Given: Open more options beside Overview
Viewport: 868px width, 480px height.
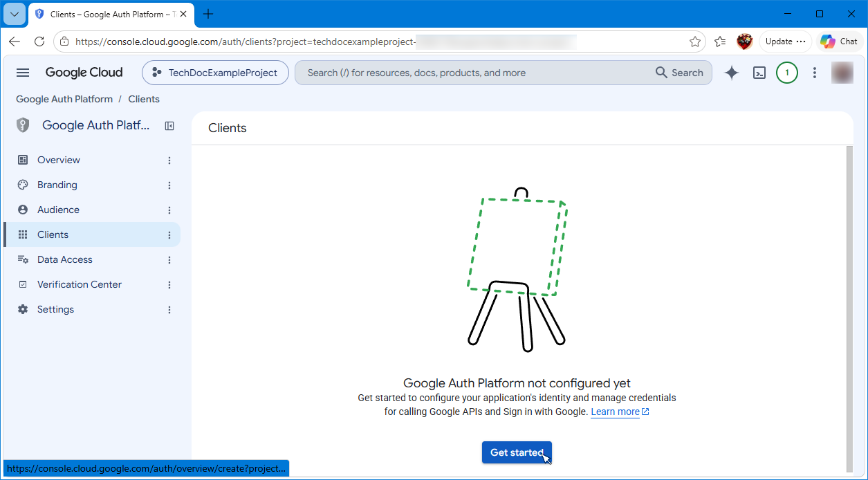Looking at the screenshot, I should point(169,160).
